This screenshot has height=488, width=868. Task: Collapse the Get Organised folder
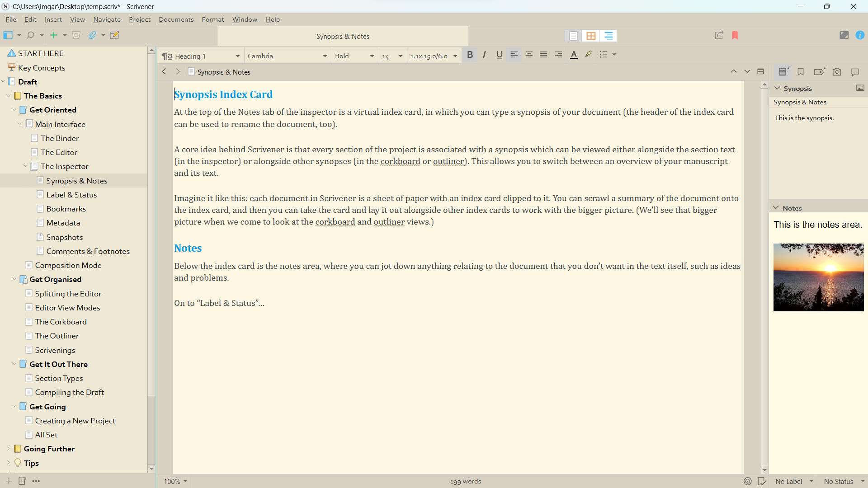(14, 279)
